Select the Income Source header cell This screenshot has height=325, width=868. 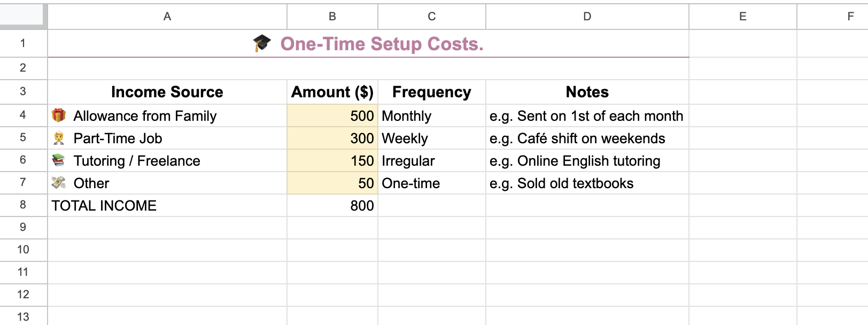(x=167, y=91)
